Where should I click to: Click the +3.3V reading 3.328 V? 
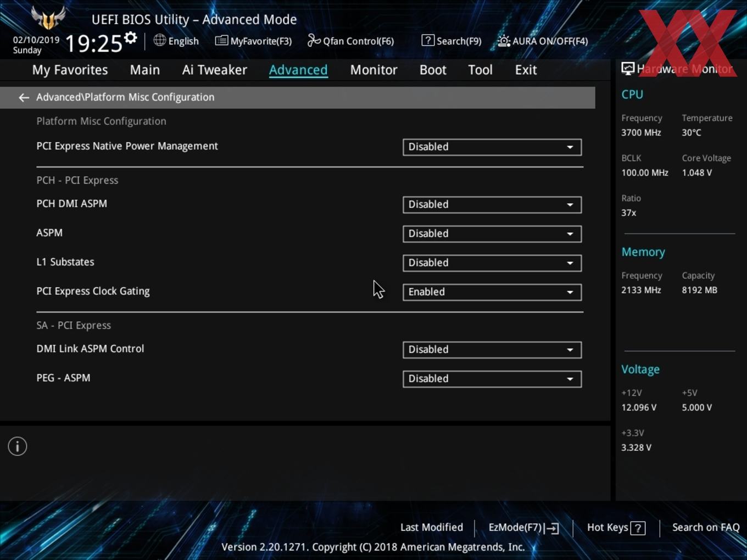[x=636, y=447]
